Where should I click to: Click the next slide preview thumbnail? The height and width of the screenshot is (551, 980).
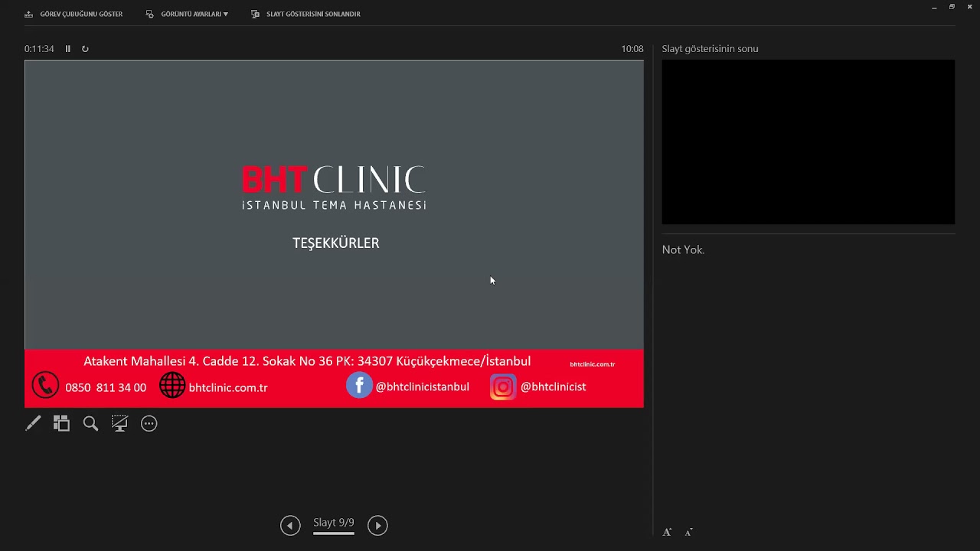coord(808,142)
